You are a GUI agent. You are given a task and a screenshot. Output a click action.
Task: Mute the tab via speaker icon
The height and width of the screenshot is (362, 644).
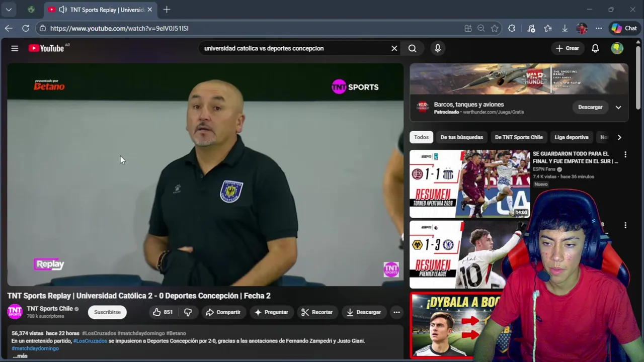(x=63, y=10)
